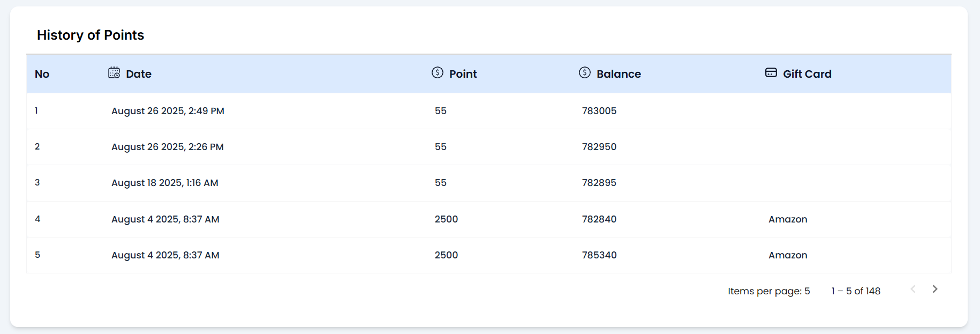Click Amazon gift card in row 4
This screenshot has height=334, width=980.
pos(788,219)
